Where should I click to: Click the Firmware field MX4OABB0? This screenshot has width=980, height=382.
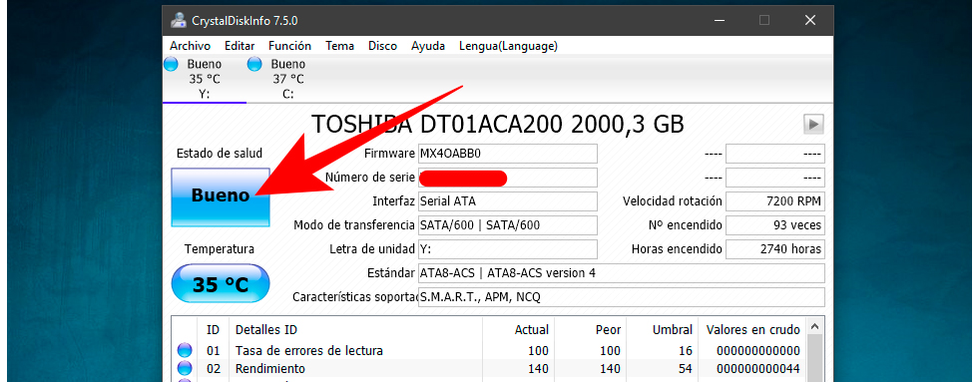coord(508,154)
